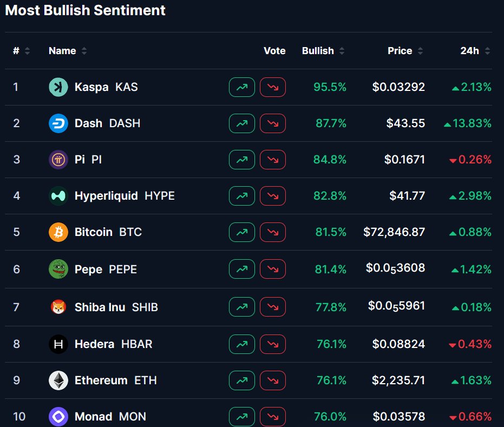This screenshot has width=504, height=427.
Task: Click the Pi coin logo icon
Action: pyautogui.click(x=58, y=160)
